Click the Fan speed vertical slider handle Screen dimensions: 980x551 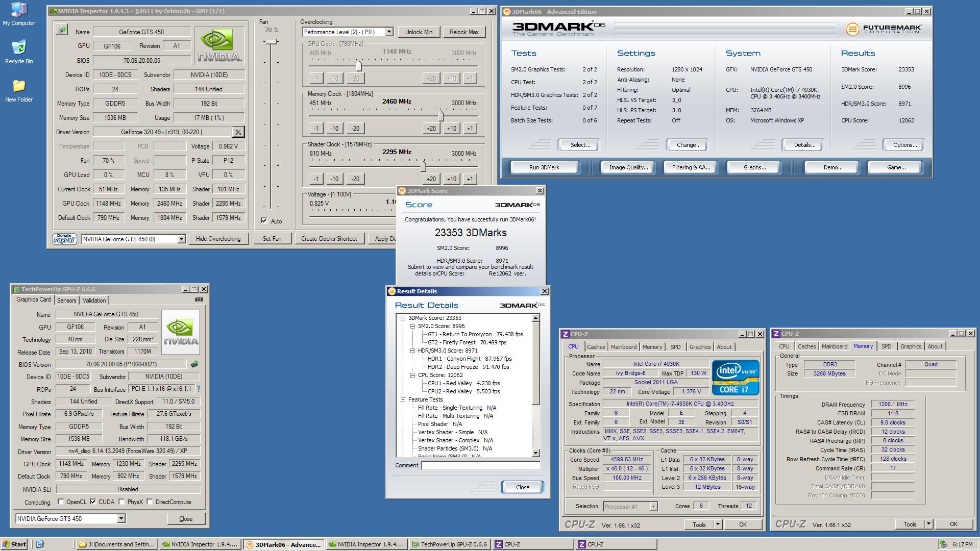click(272, 41)
